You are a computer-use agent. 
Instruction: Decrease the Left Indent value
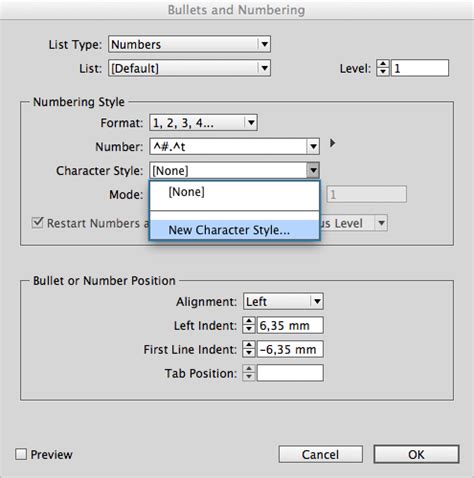(x=249, y=329)
